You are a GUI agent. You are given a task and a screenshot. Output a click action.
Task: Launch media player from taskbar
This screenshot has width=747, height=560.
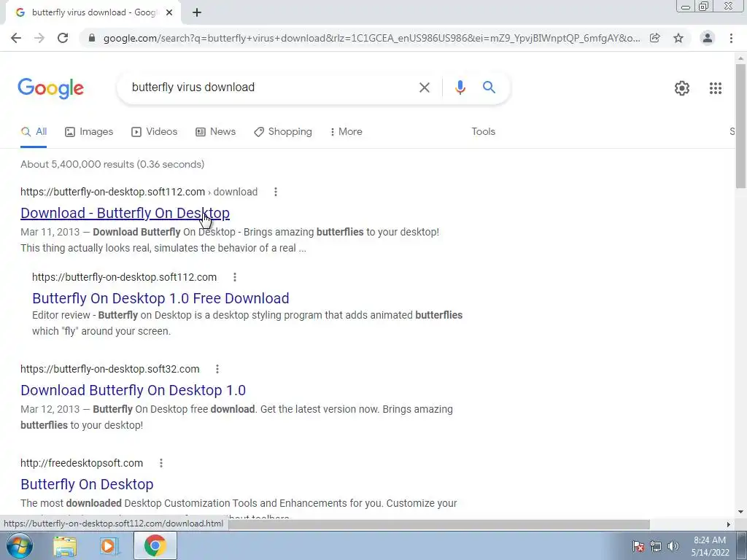[x=109, y=546]
